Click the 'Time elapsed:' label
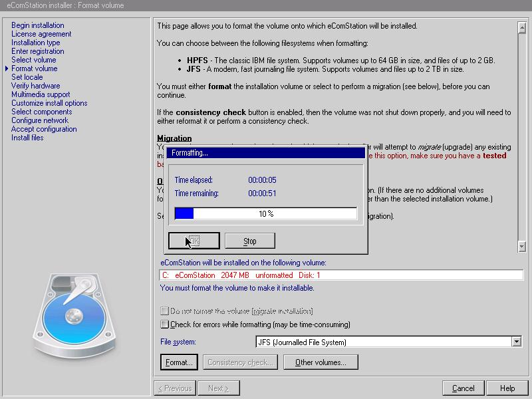This screenshot has height=399, width=532. (194, 180)
